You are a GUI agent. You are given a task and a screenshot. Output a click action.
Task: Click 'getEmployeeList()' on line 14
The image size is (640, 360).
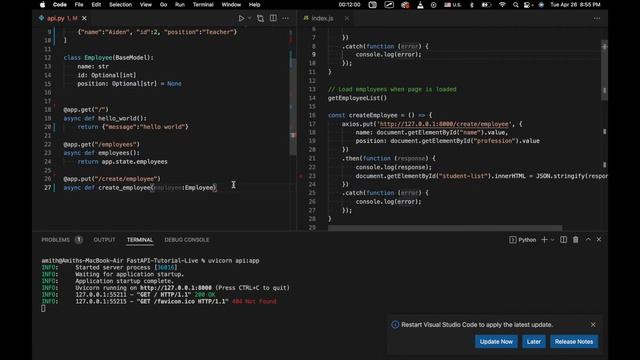coord(357,98)
